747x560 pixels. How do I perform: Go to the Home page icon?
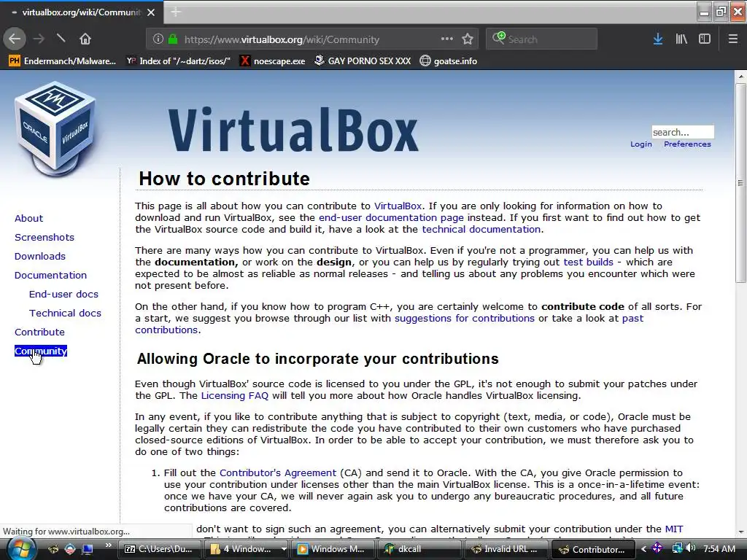click(85, 39)
